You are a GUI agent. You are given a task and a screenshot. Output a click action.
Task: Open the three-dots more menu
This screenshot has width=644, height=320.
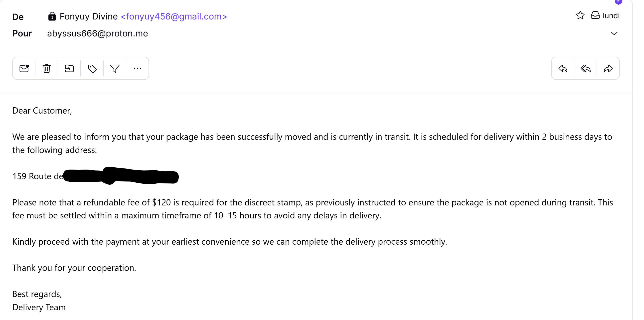(138, 68)
